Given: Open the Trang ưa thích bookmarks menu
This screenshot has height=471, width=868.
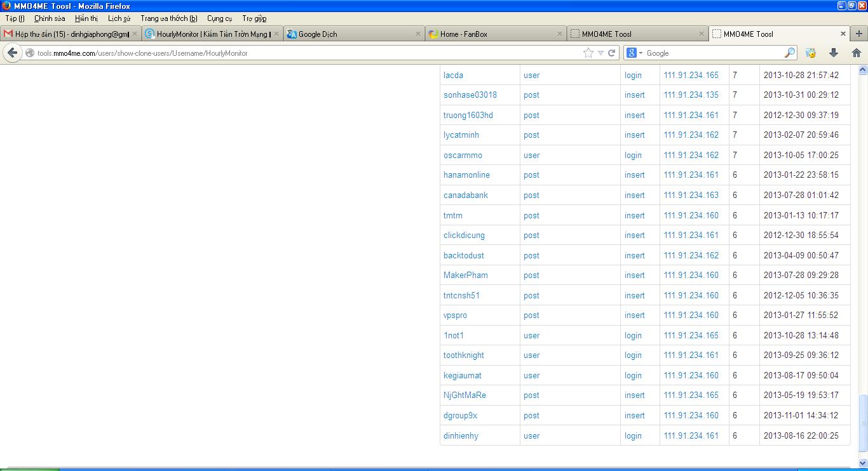Looking at the screenshot, I should tap(168, 18).
